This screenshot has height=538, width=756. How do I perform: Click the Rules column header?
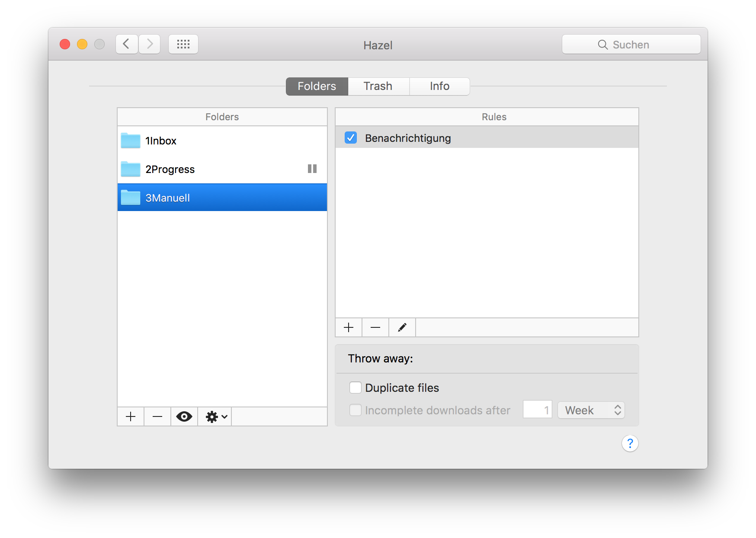(487, 117)
